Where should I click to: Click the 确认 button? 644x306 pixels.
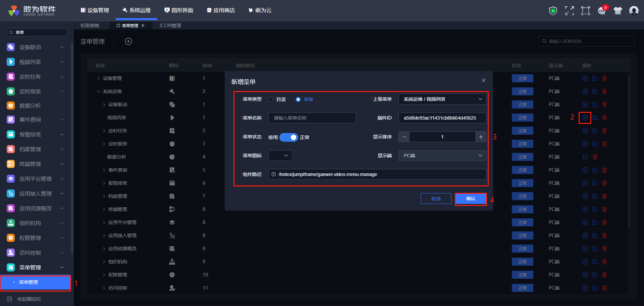coord(471,199)
